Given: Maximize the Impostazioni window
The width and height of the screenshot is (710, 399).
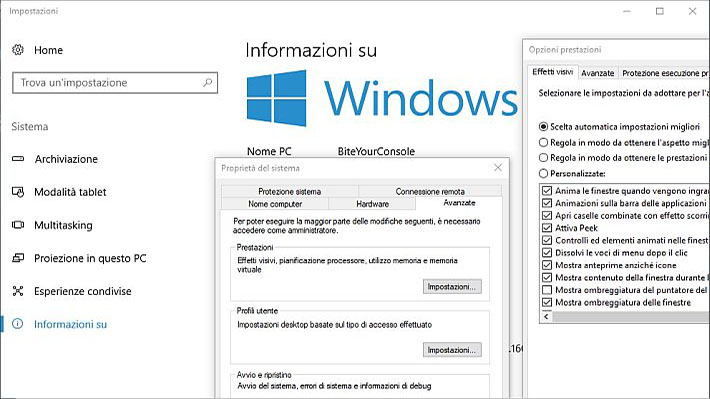Looking at the screenshot, I should pos(660,11).
